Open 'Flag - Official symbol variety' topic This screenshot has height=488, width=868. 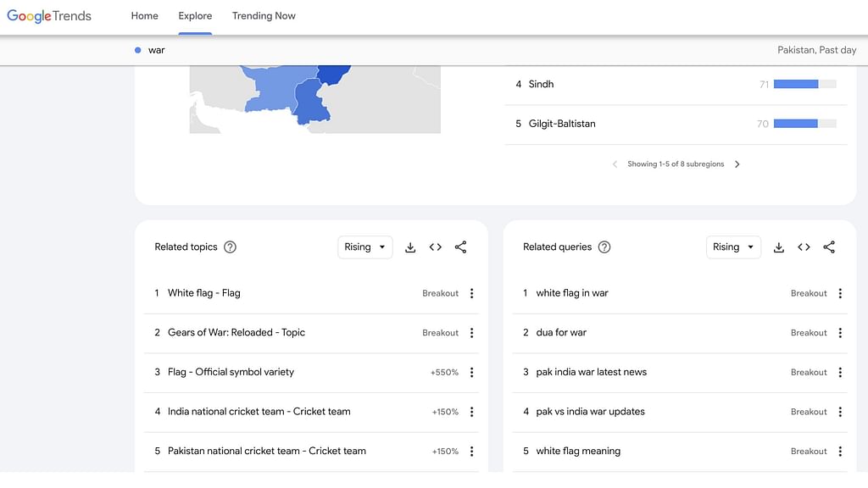231,373
